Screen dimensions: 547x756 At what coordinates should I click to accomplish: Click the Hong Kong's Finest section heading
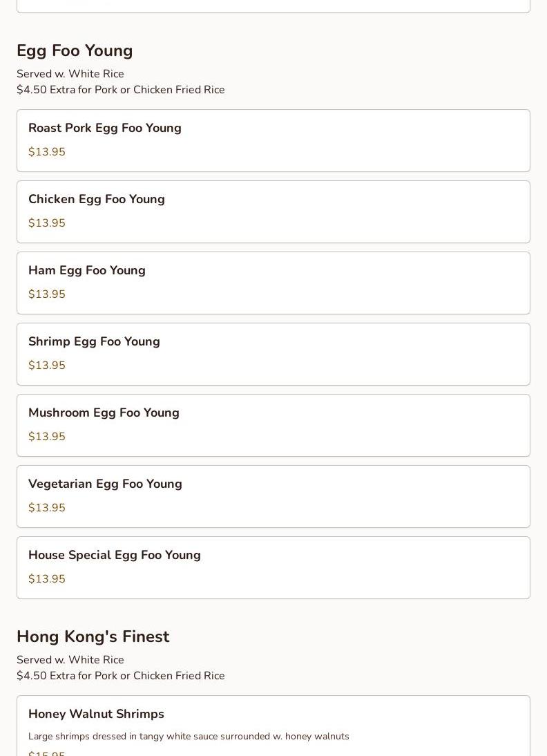[x=93, y=637]
